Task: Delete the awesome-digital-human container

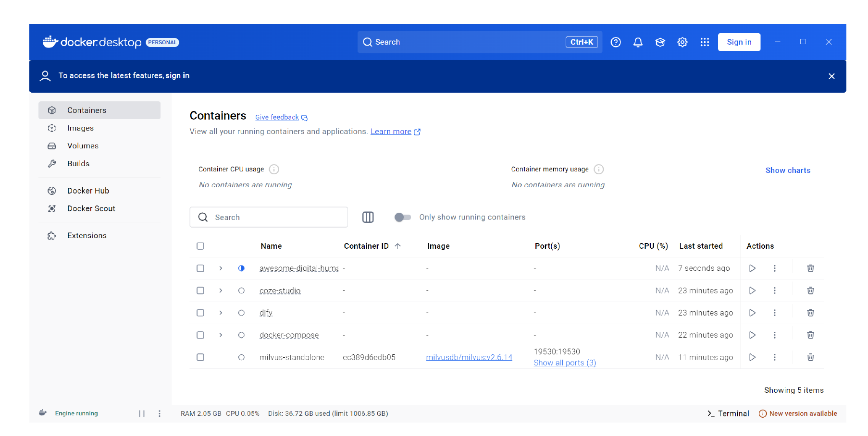Action: [x=810, y=268]
